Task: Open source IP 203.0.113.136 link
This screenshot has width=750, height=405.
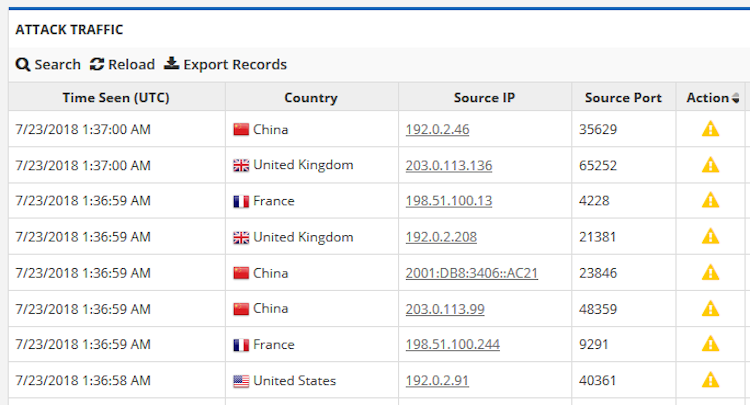Action: click(449, 165)
